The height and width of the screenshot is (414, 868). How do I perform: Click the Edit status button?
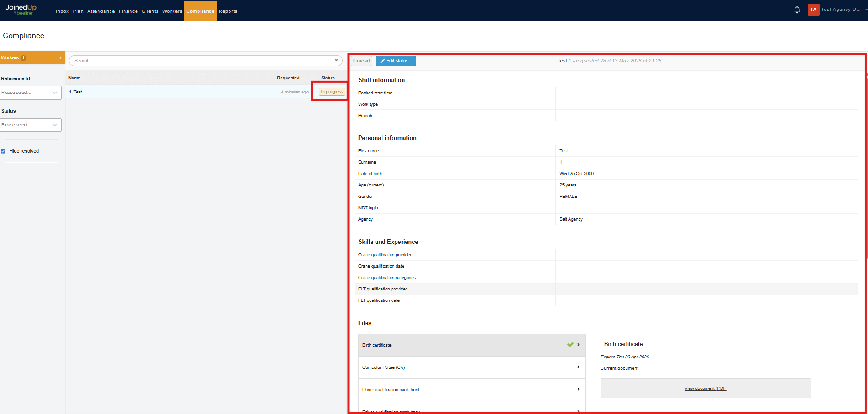coord(396,61)
